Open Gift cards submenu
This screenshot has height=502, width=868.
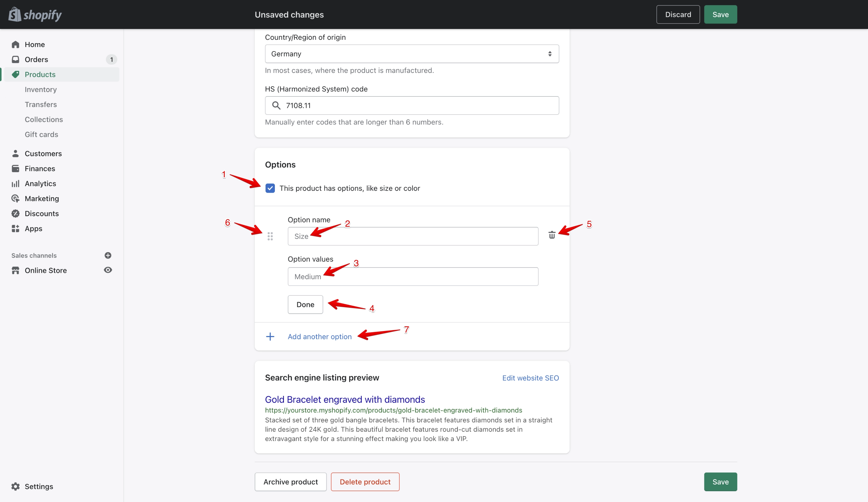click(x=41, y=134)
